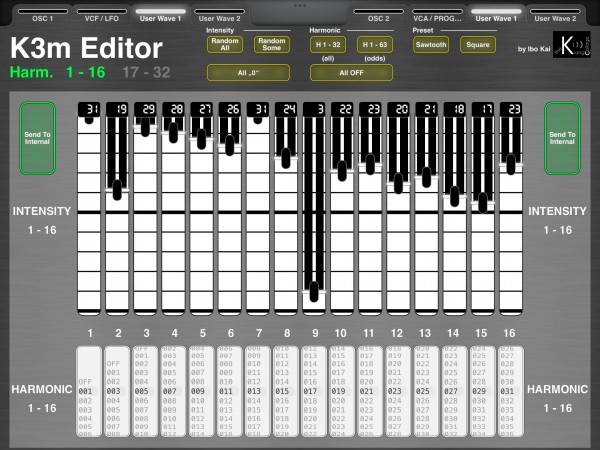Select the right-hand User Wave 1 tab
The height and width of the screenshot is (450, 600).
(496, 16)
